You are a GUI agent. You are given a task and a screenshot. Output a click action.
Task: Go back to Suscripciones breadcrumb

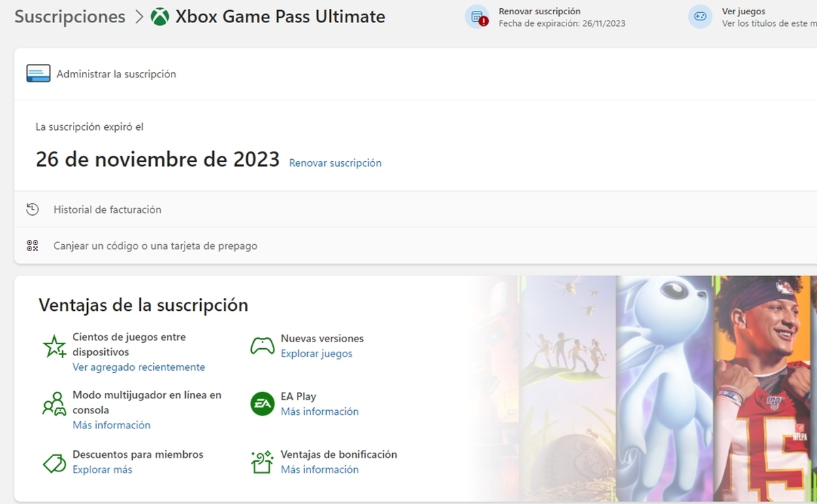click(70, 17)
